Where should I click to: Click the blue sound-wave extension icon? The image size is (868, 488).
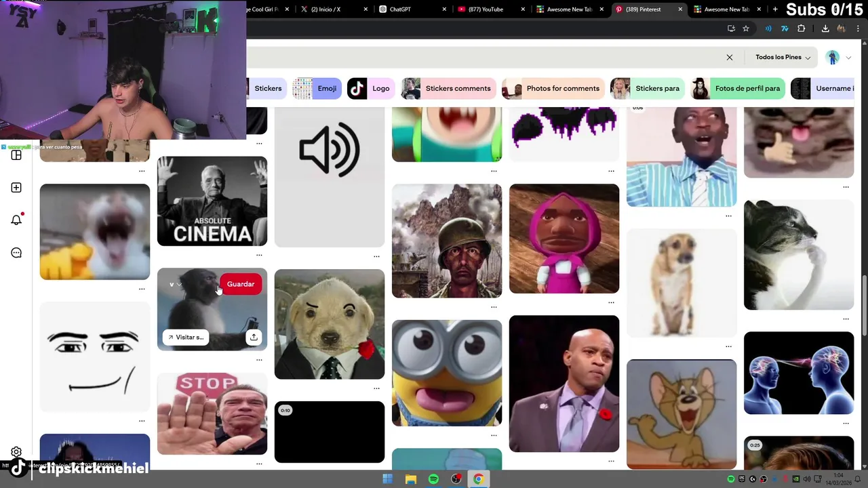pos(768,28)
